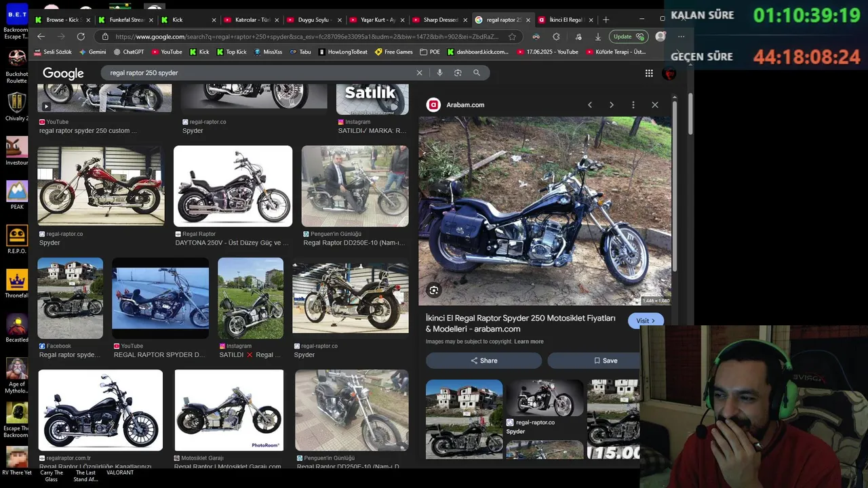Close the regal raptor search tab
The width and height of the screenshot is (868, 488).
coord(528,20)
